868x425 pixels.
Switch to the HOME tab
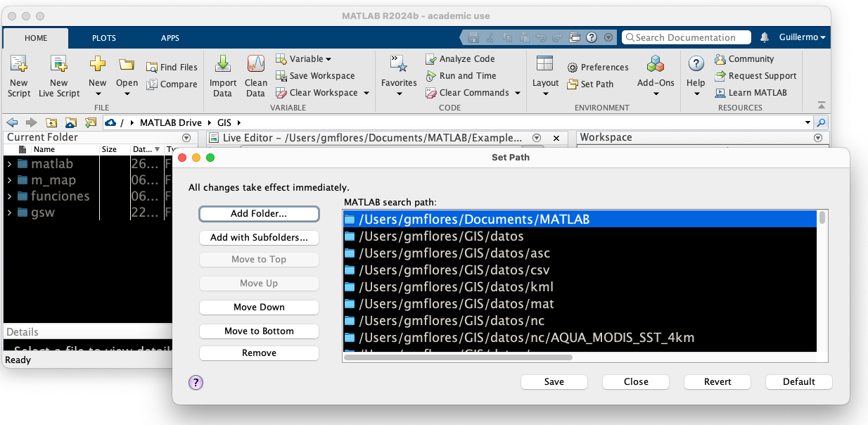click(36, 38)
